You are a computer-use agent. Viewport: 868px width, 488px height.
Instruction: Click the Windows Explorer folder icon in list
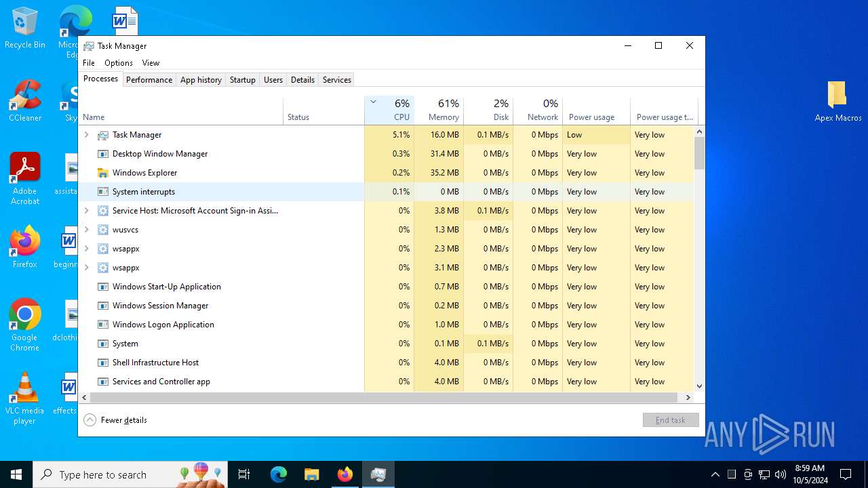coord(103,173)
